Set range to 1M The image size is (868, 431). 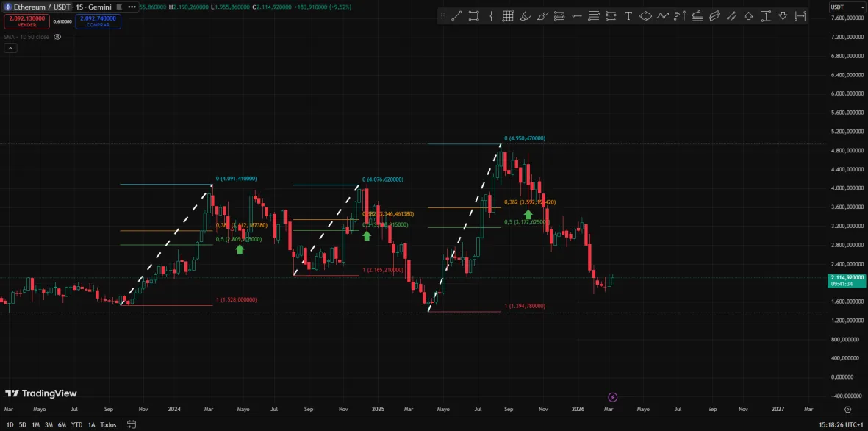(x=35, y=424)
